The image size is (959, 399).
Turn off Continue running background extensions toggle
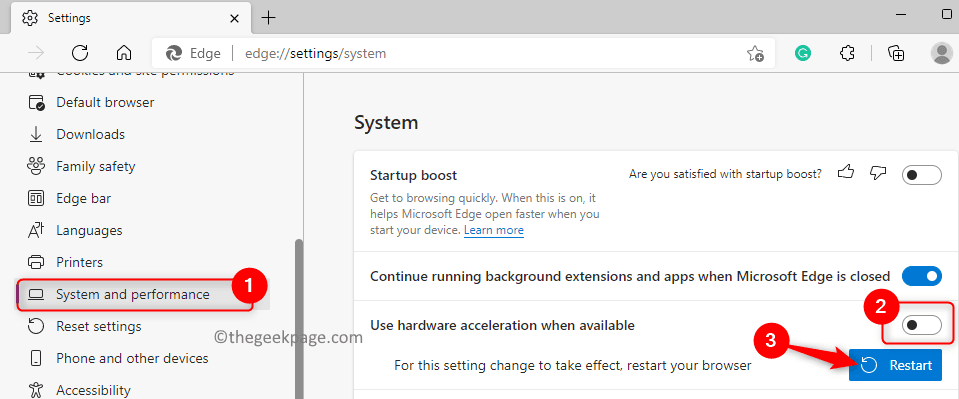coord(922,276)
